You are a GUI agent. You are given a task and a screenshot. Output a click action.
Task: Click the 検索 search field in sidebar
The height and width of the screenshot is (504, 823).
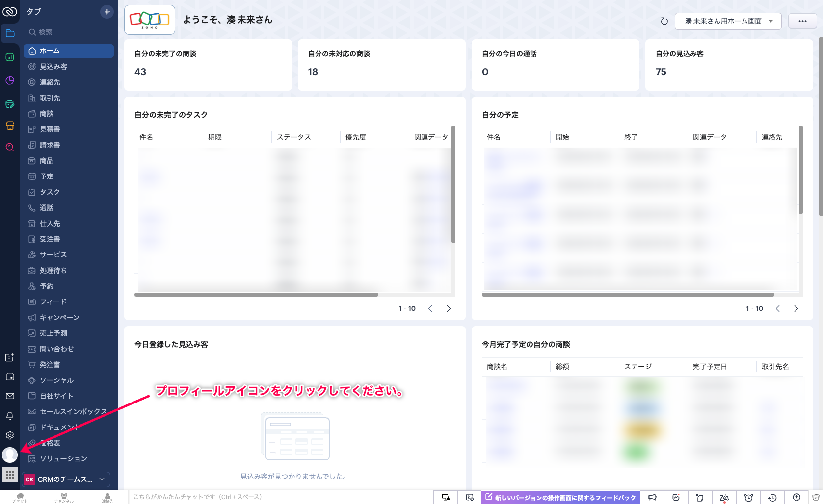pyautogui.click(x=69, y=32)
